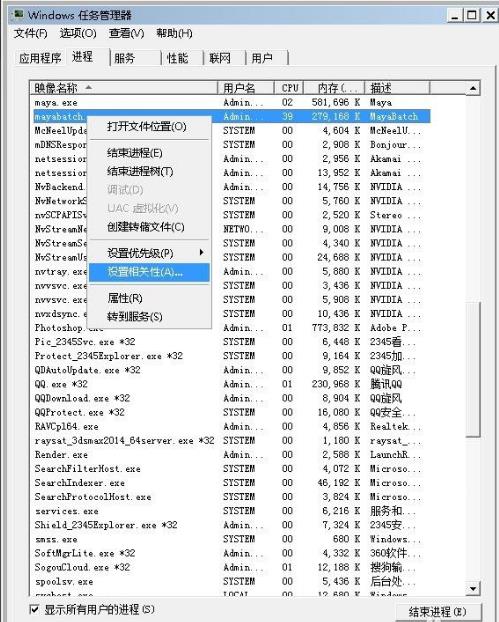
Task: Select the SogouCloud.exe *32 process
Action: 230,567
